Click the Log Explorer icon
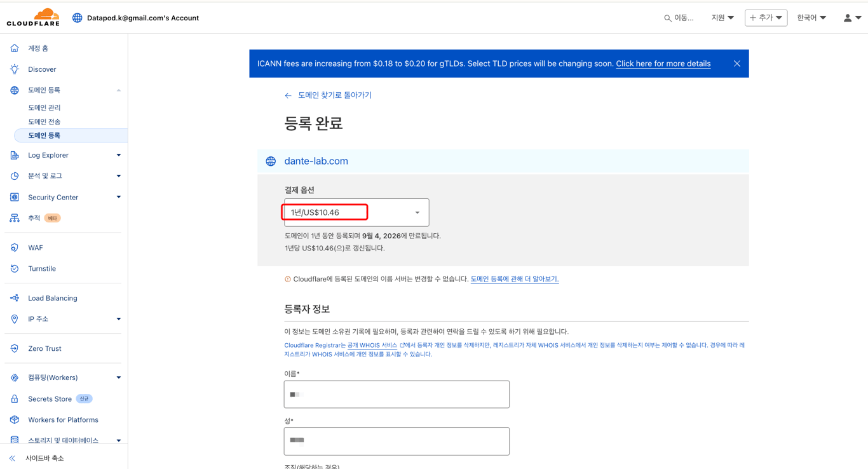Screen dimensions: 868x469 point(15,155)
